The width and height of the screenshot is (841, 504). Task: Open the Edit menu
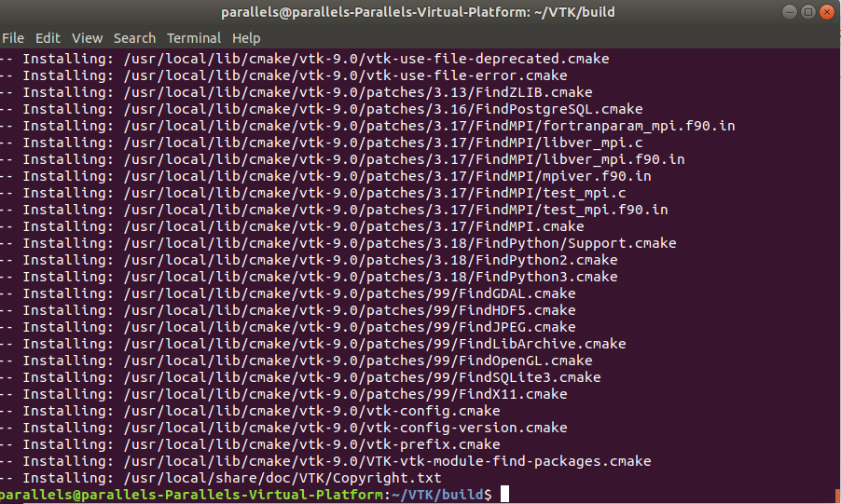tap(48, 38)
